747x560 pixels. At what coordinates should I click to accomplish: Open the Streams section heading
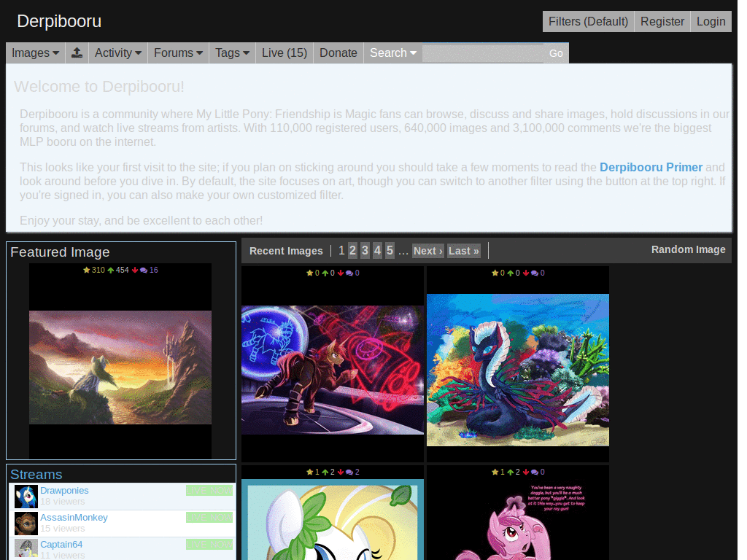pyautogui.click(x=36, y=474)
